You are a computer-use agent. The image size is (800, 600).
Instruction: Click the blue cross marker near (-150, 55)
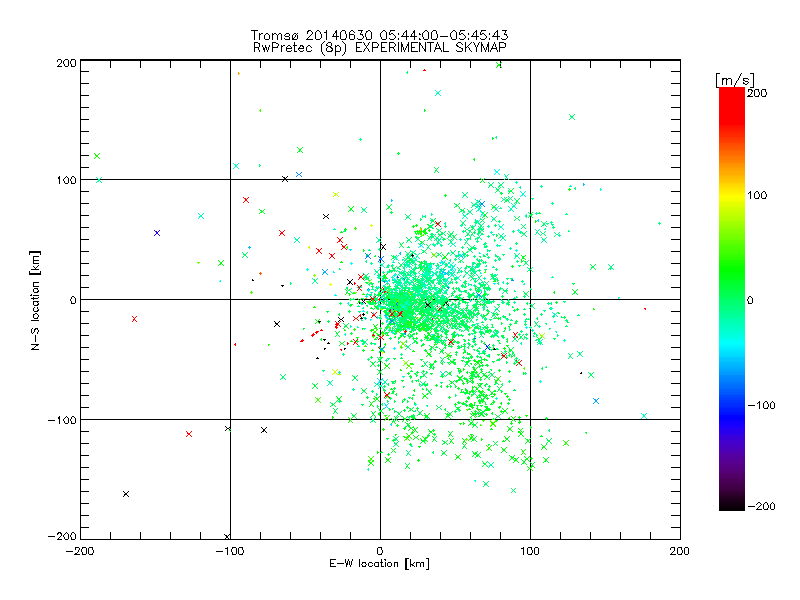click(157, 233)
